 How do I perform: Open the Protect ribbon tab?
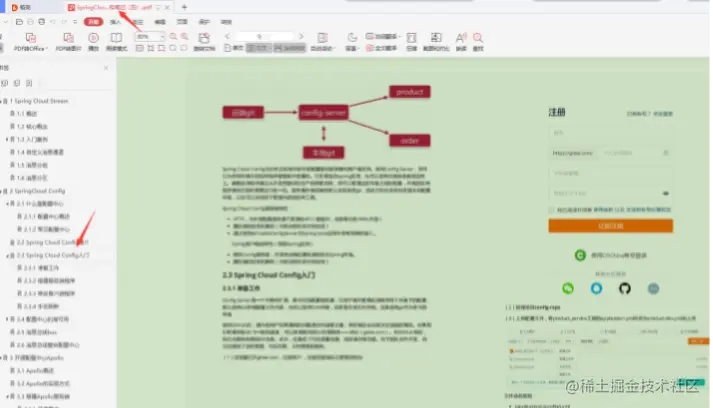coord(204,22)
